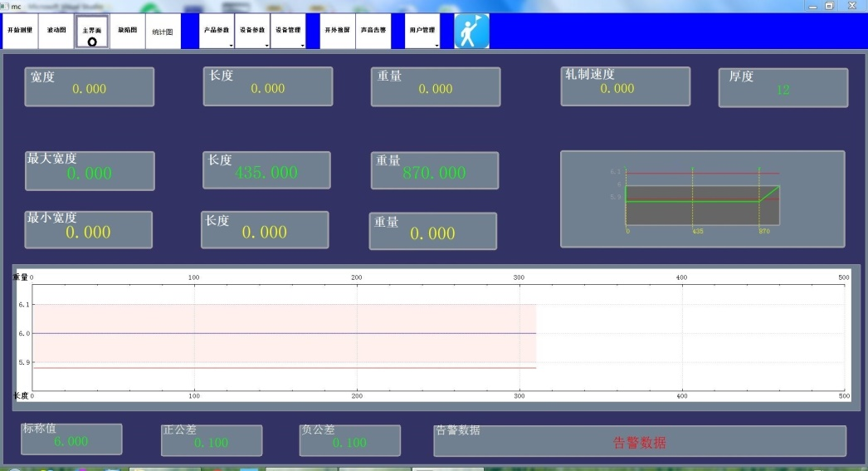Click the 负公差 tolerance field
This screenshot has width=868, height=471.
(x=349, y=441)
